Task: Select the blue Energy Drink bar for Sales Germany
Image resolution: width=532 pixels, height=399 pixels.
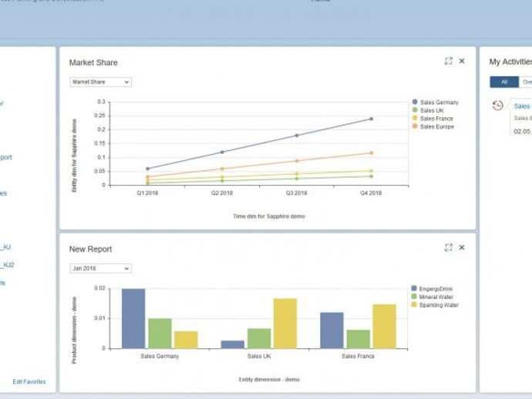Action: (x=133, y=319)
